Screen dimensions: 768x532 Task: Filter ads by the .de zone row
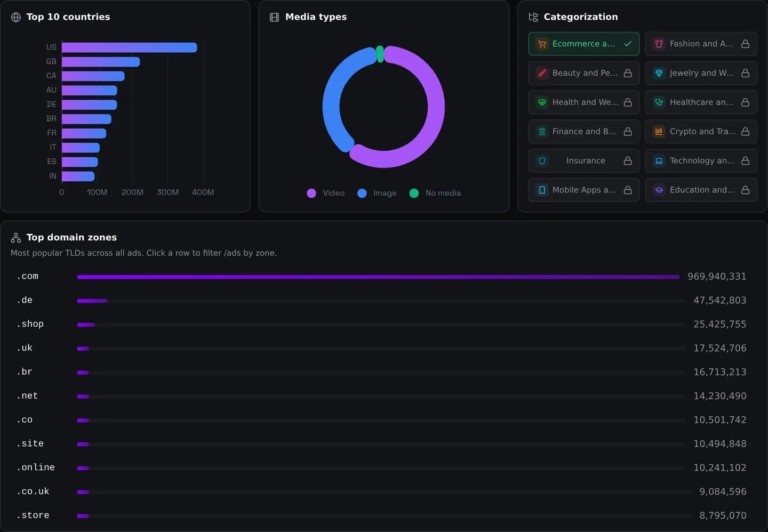[x=381, y=301]
